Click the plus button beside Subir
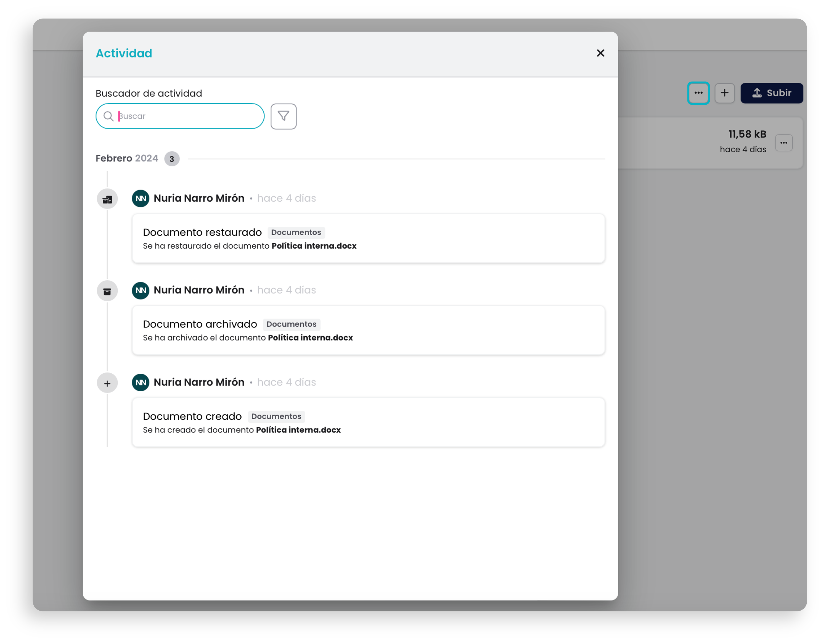826x644 pixels. click(x=724, y=93)
